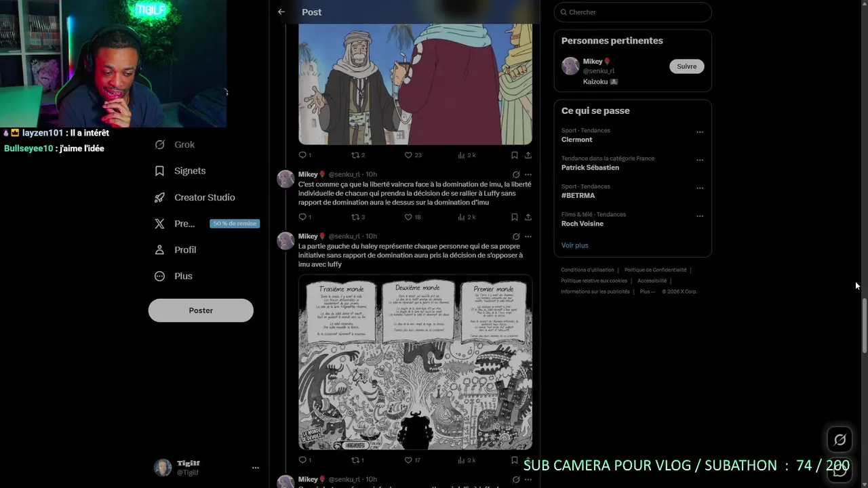Open the Plus menu in the sidebar
This screenshot has width=868, height=488.
[174, 276]
